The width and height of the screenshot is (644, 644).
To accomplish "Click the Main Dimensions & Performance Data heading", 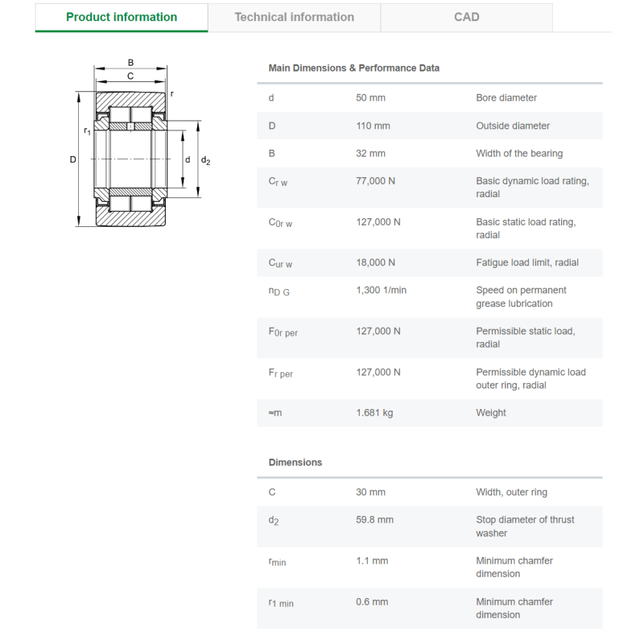I will [x=353, y=68].
